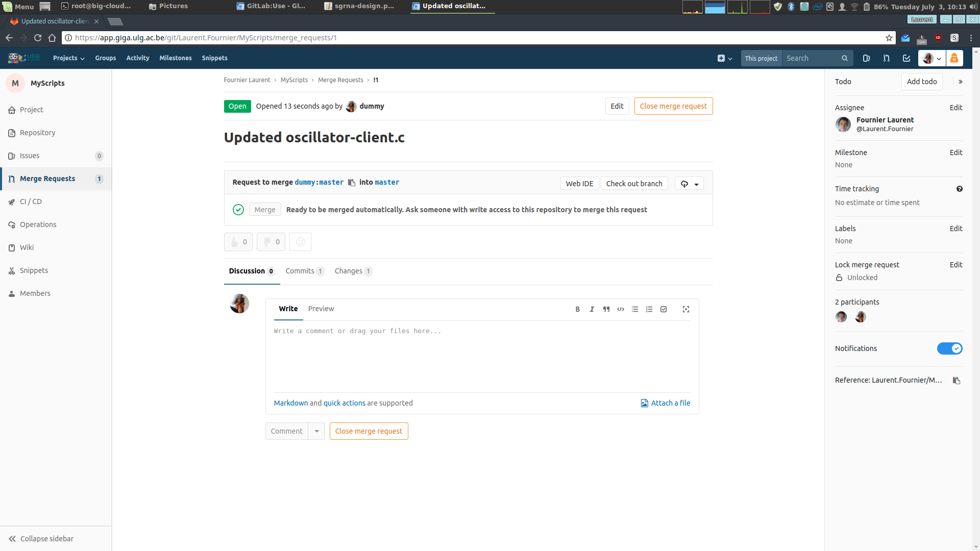Copy merge request reference to clipboard
Image resolution: width=980 pixels, height=551 pixels.
point(957,381)
